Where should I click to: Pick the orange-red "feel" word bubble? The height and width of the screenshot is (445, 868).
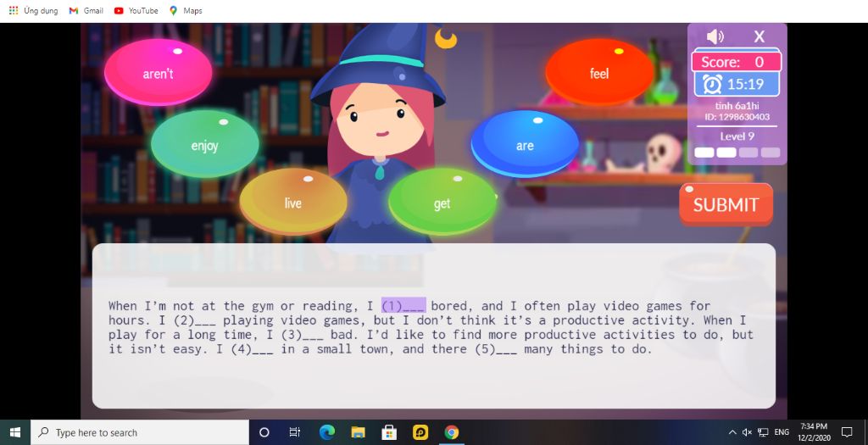599,72
